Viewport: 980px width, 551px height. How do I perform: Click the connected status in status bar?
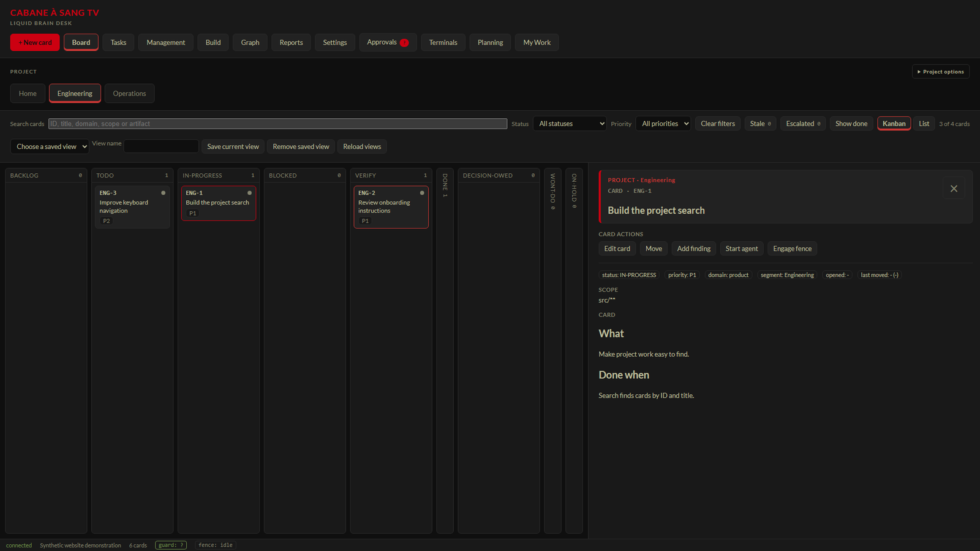click(x=19, y=545)
